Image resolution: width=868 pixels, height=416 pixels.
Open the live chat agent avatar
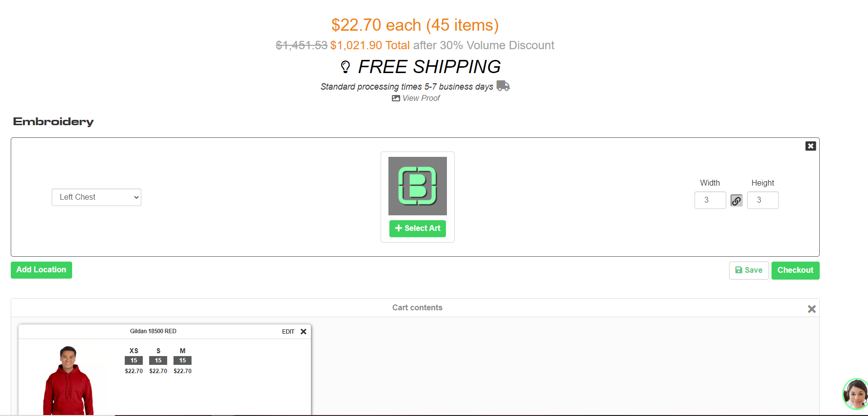pos(855,394)
